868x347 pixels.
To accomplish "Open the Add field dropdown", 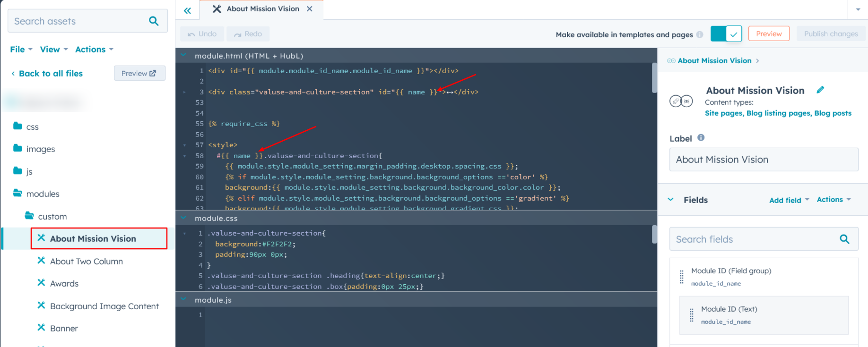I will 789,200.
